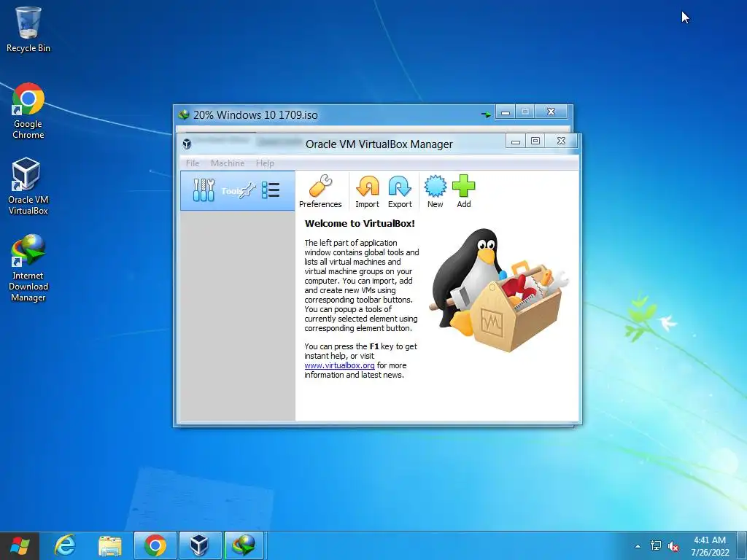Click the Export appliance icon
747x560 pixels.
point(400,192)
